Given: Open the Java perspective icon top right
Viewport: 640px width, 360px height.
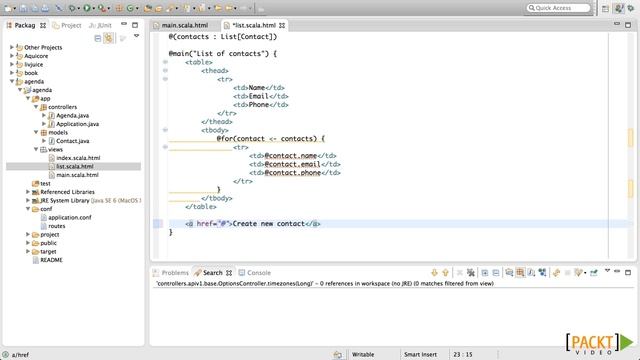Looking at the screenshot, I should pyautogui.click(x=620, y=8).
